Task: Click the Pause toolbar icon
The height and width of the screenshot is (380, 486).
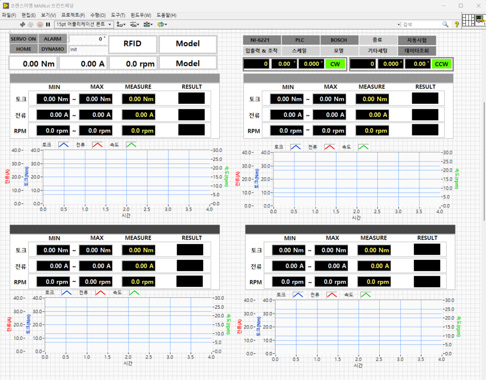Action: click(x=48, y=24)
